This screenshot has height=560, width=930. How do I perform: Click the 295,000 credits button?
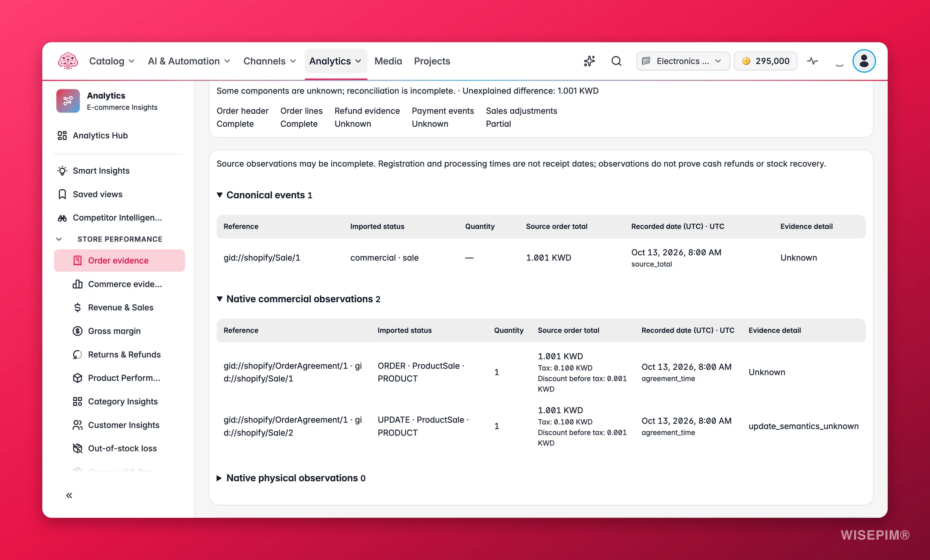point(765,61)
